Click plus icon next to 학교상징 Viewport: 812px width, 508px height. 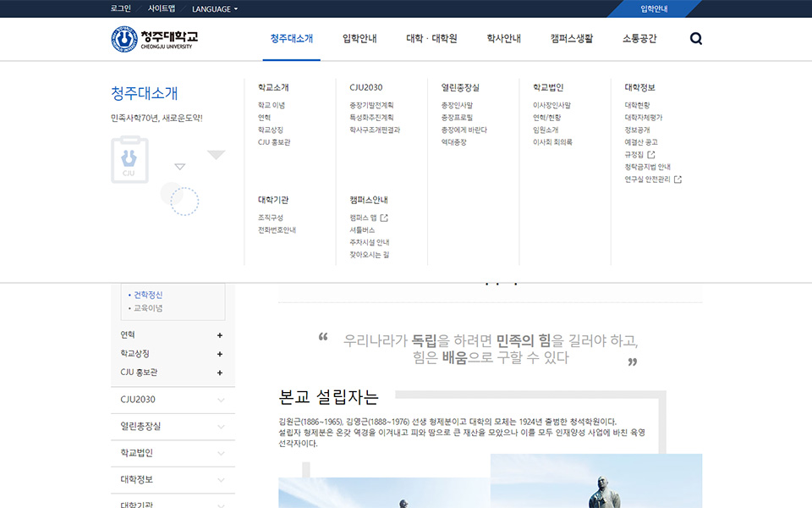click(x=220, y=354)
